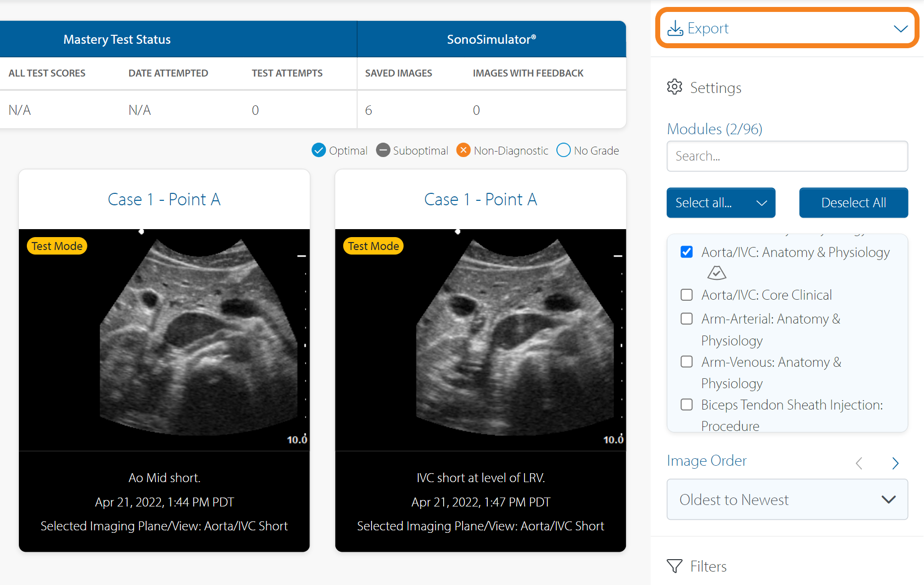Viewport: 924px width, 585px height.
Task: Check the Aorta/IVC: Core Clinical checkbox
Action: [x=687, y=295]
